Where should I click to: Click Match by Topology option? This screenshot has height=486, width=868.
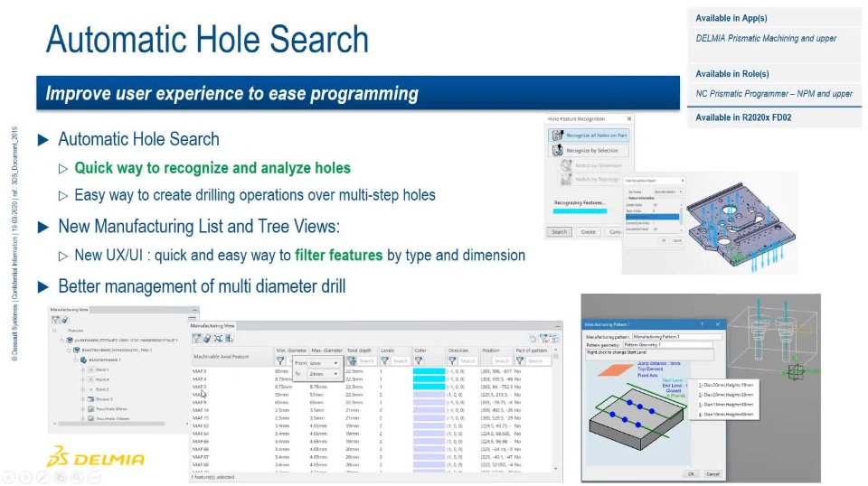pos(590,179)
